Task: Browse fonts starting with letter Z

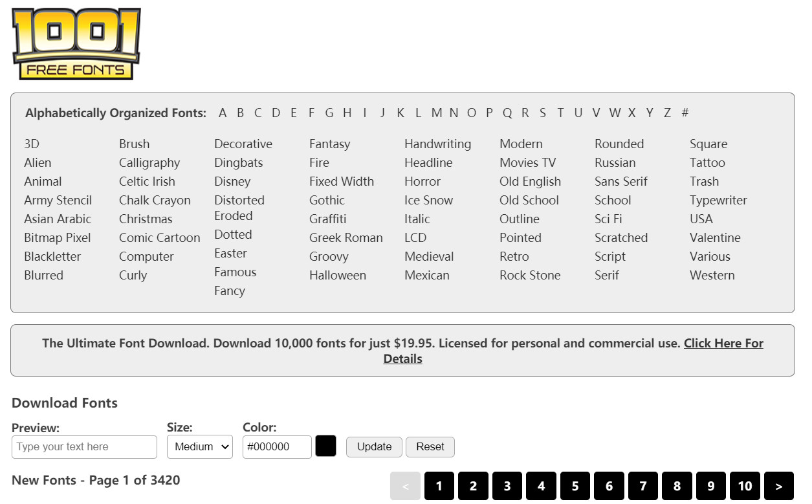Action: point(667,113)
